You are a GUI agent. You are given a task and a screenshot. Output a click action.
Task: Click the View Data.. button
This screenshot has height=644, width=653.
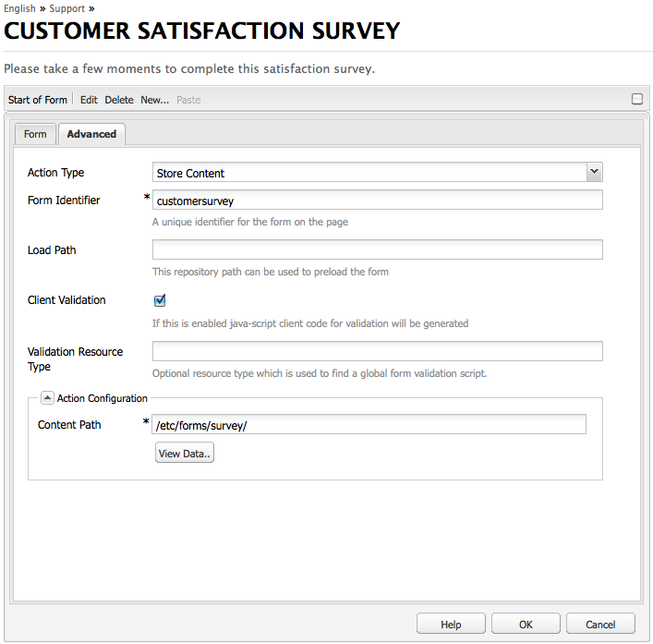tap(185, 453)
